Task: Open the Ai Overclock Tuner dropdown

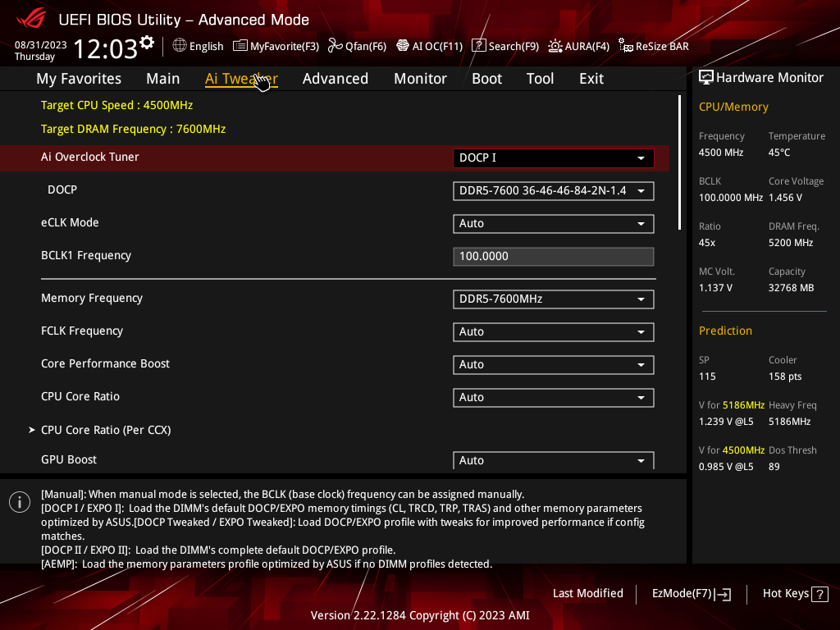Action: [x=554, y=158]
